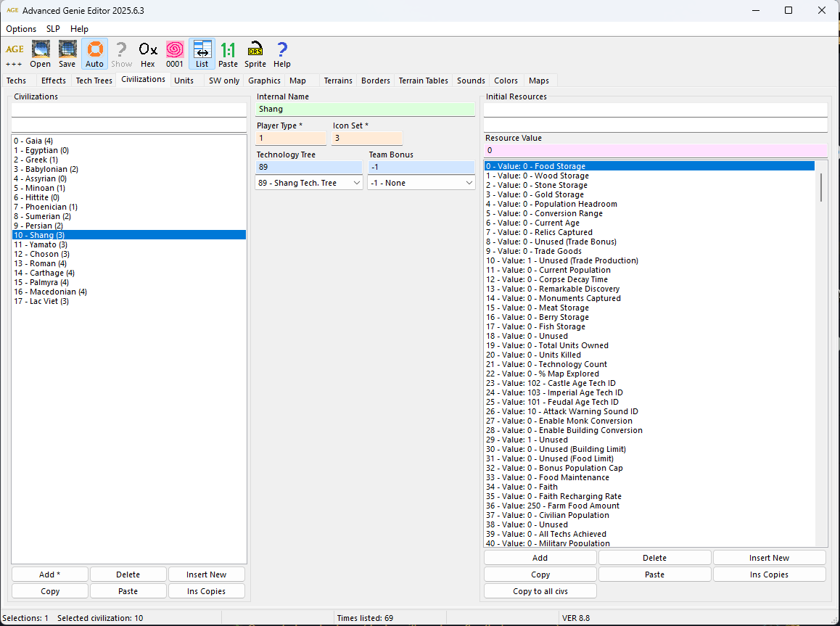
Task: Toggle the Auto backup toolbar button
Action: [x=94, y=54]
